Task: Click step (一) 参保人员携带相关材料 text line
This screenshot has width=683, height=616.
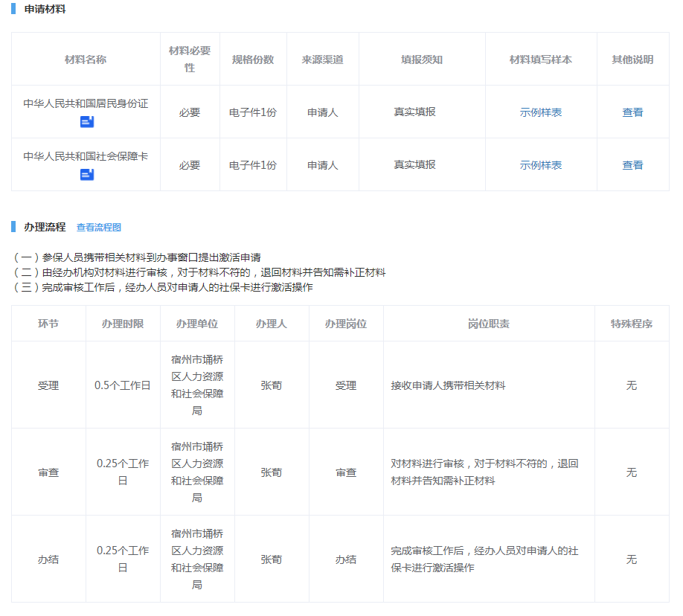Action: coord(138,257)
